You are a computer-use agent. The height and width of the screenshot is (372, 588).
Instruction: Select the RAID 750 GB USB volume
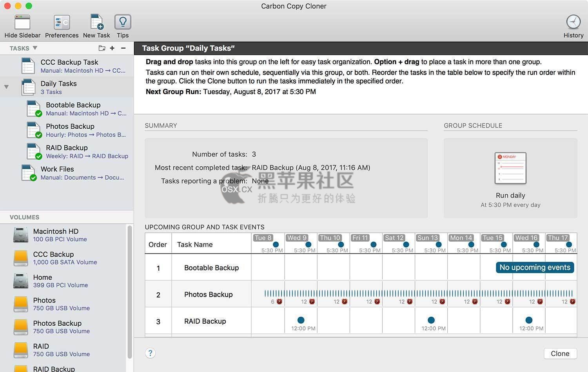(x=64, y=350)
